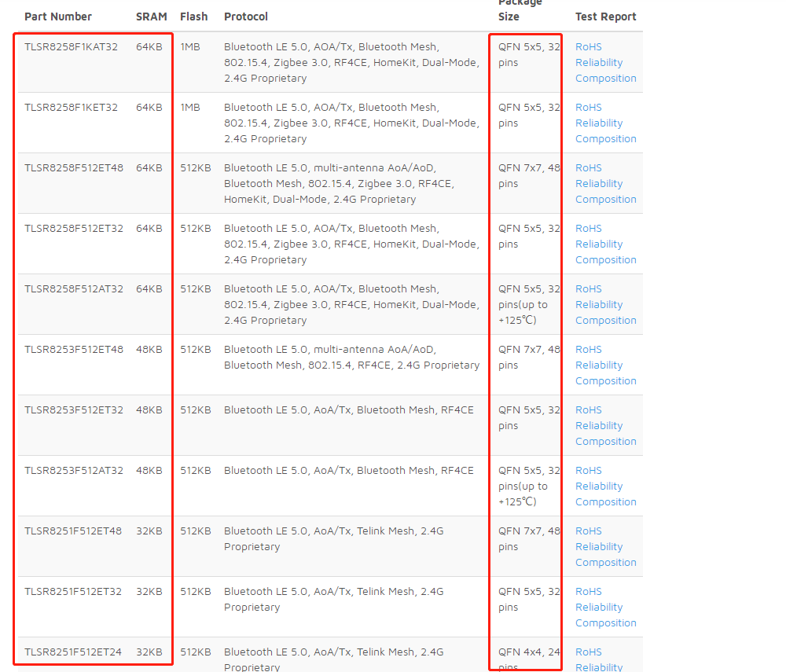Select part number TLSR8251F512ET32

point(73,592)
